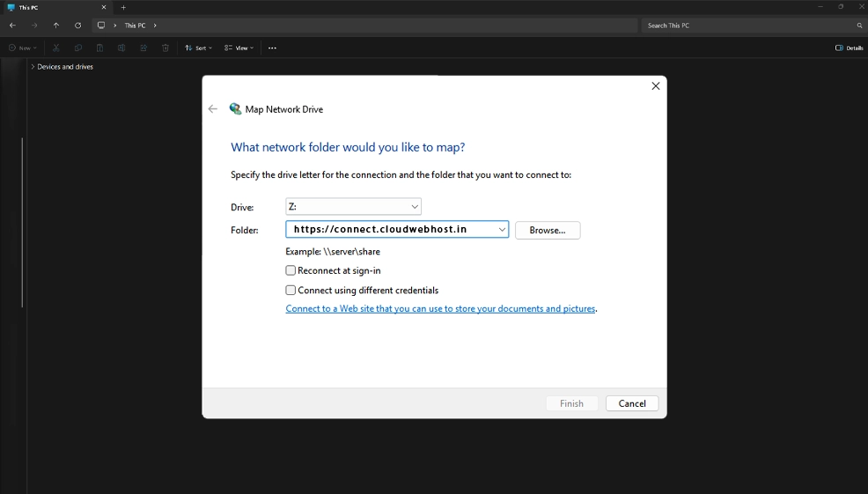Click the search magnifier icon

860,26
